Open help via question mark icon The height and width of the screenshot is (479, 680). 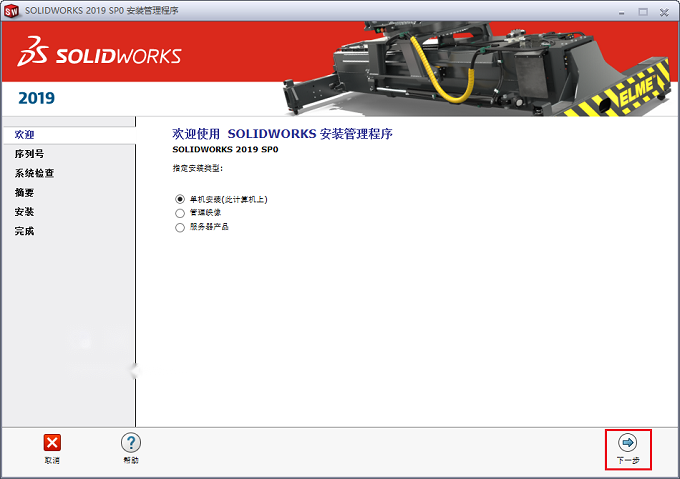coord(131,443)
